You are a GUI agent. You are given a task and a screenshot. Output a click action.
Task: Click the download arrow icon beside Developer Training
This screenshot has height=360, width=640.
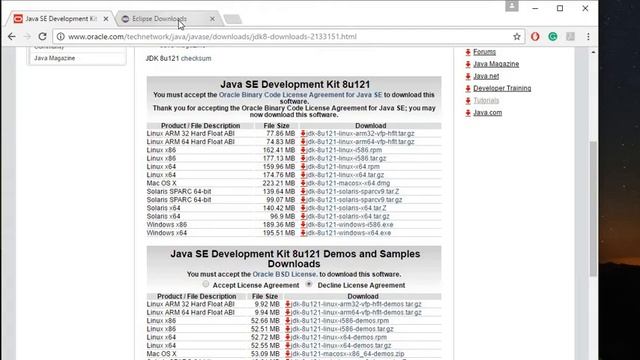[468, 89]
